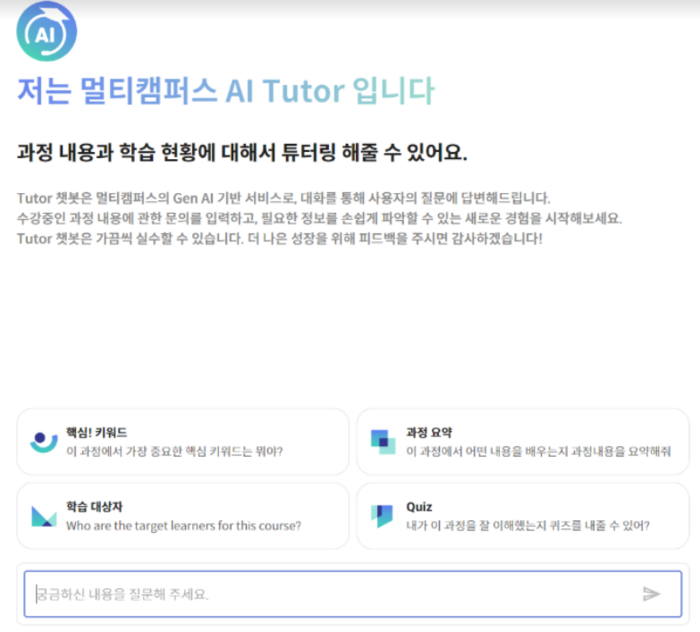Click the Quiz card icon
Image resolution: width=700 pixels, height=632 pixels.
pyautogui.click(x=383, y=516)
